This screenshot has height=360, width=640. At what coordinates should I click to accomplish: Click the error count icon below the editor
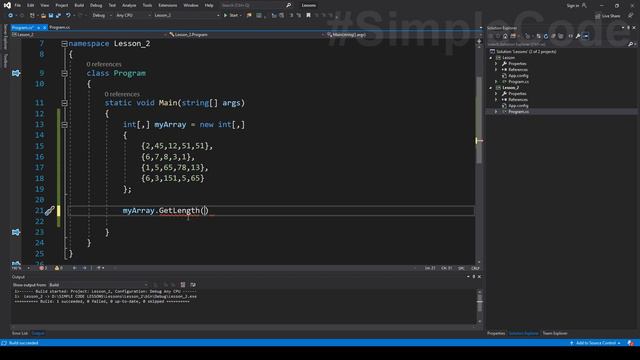pyautogui.click(x=42, y=268)
